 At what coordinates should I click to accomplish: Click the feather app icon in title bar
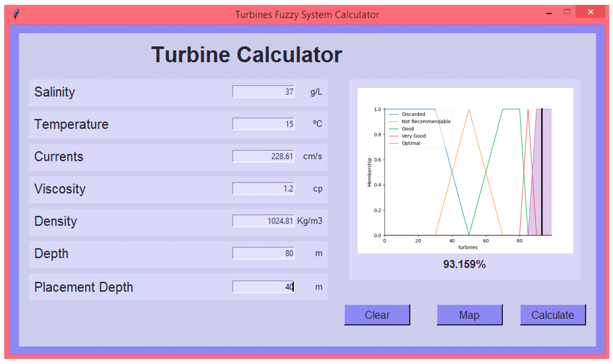(16, 14)
